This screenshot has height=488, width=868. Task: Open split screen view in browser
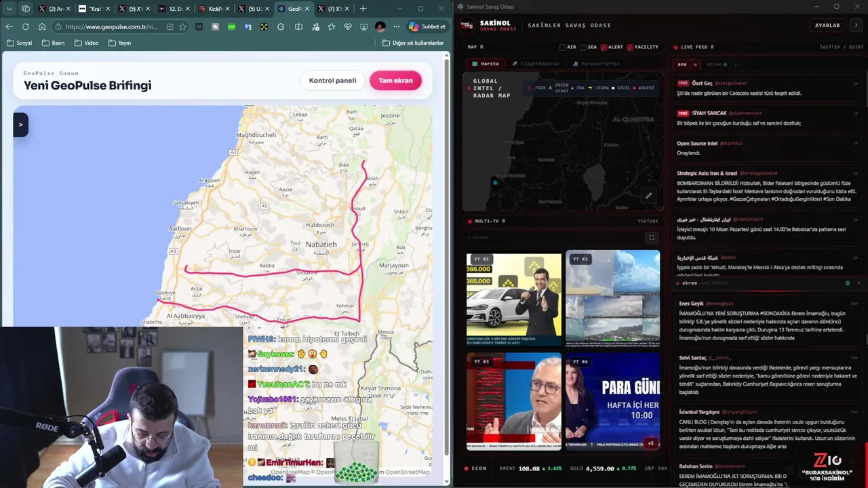point(298,26)
